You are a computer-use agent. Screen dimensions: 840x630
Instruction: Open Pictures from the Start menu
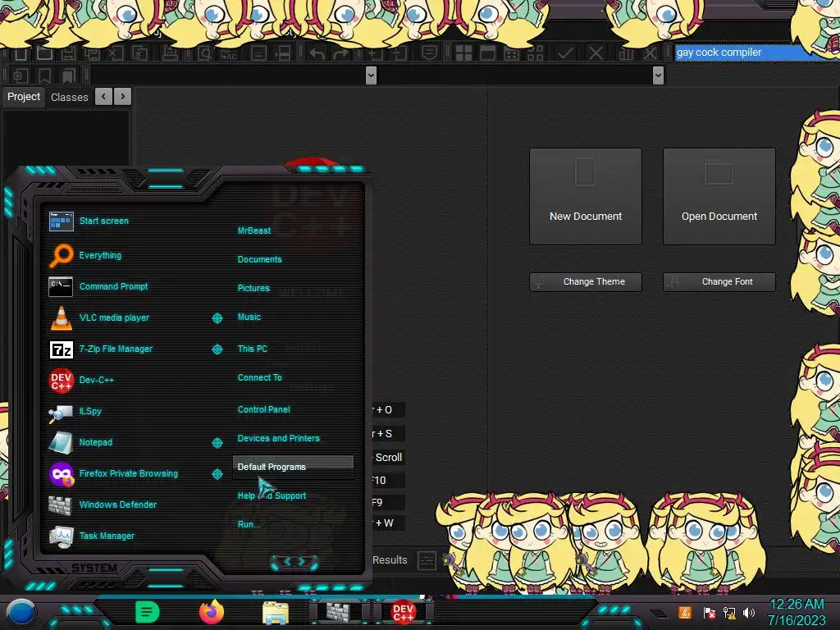click(253, 288)
